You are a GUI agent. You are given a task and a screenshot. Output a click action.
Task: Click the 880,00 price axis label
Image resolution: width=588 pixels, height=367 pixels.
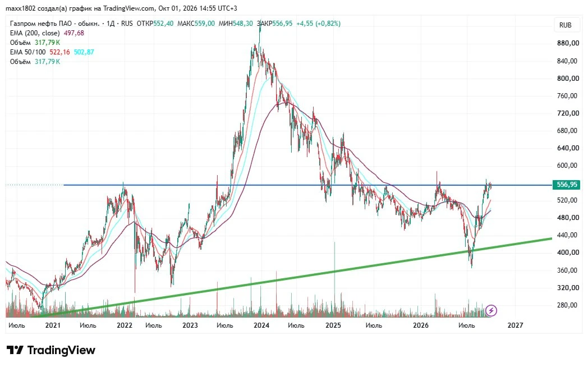[x=568, y=43]
